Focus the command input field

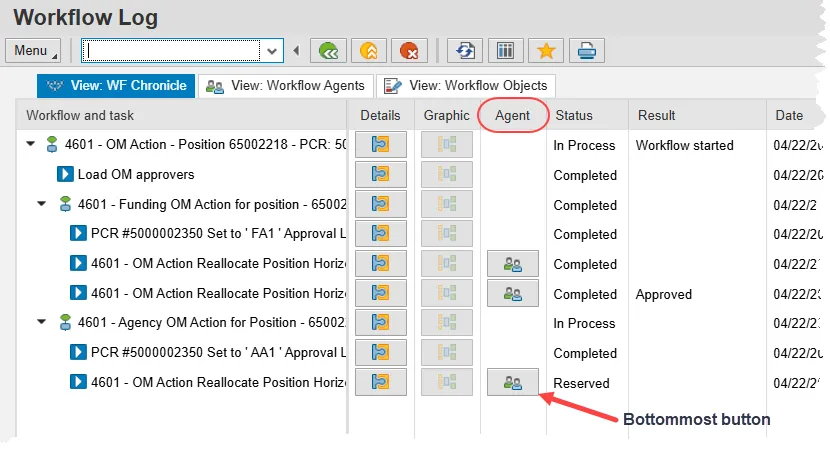click(173, 51)
